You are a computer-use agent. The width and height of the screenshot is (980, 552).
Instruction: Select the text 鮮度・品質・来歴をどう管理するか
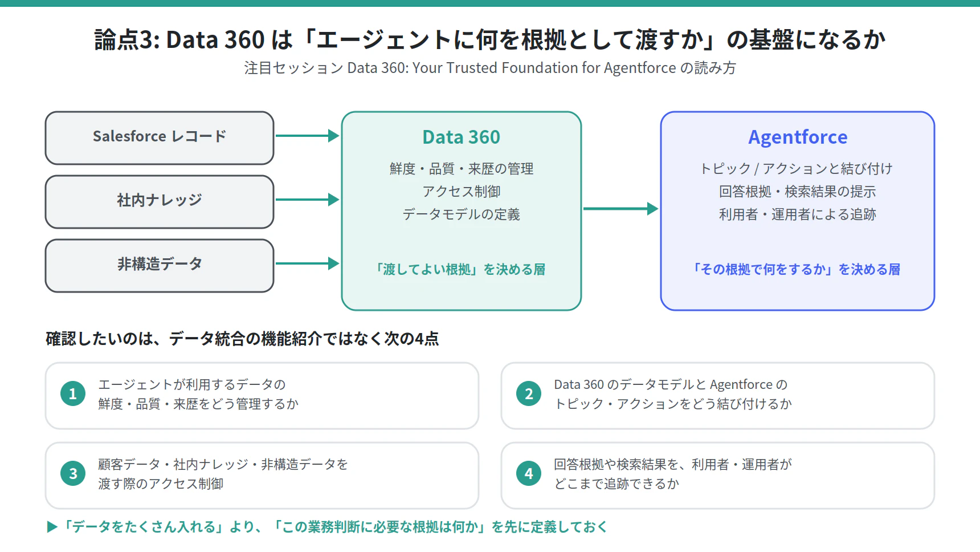coord(198,404)
